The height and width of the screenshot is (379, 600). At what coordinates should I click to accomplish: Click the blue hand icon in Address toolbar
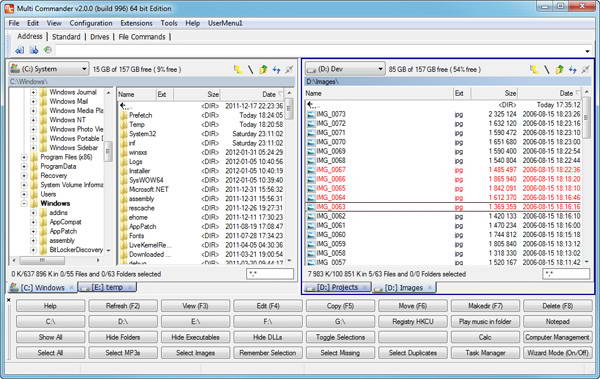34,50
